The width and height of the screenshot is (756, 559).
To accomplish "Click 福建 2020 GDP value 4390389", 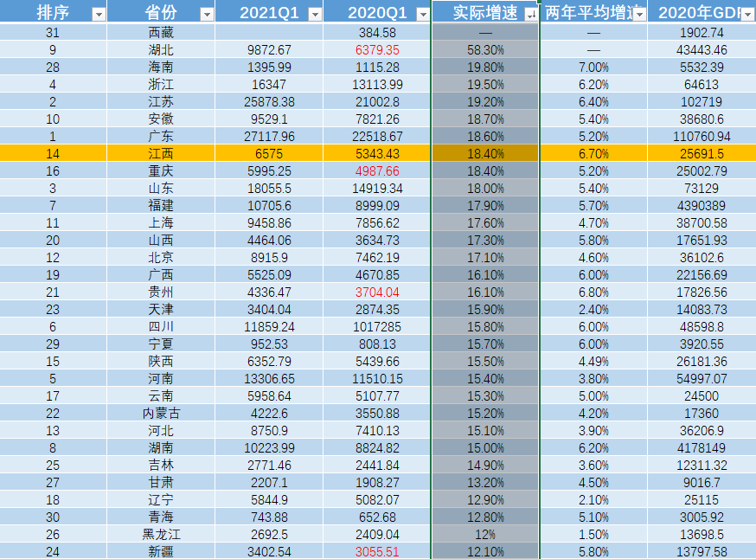I will [x=702, y=205].
